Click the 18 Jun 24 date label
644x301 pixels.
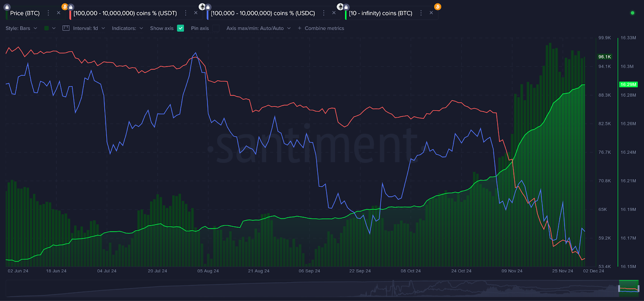(x=56, y=271)
